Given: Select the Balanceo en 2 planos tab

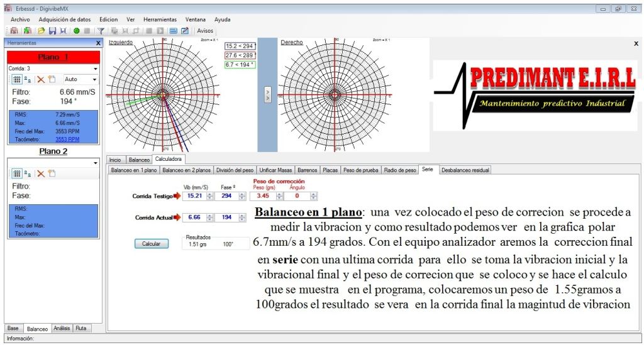Looking at the screenshot, I should click(186, 170).
